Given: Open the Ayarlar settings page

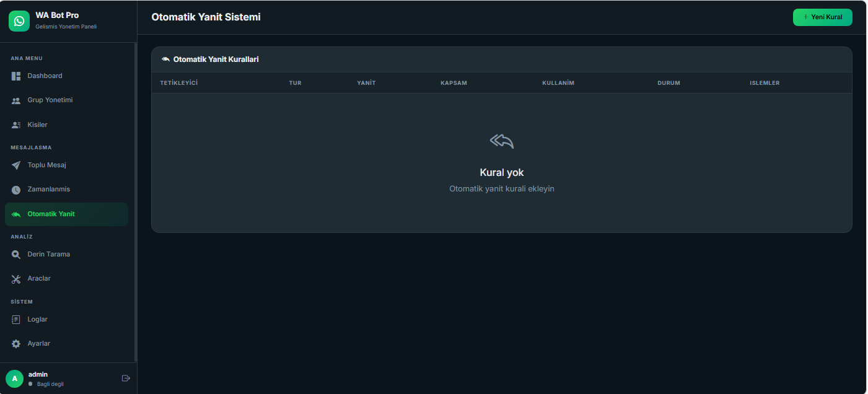Looking at the screenshot, I should (39, 344).
